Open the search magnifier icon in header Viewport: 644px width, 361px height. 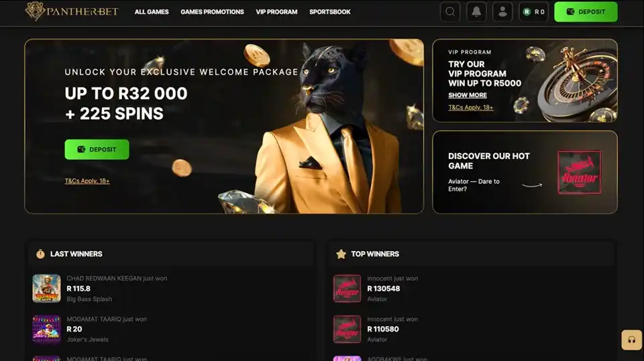pos(450,12)
